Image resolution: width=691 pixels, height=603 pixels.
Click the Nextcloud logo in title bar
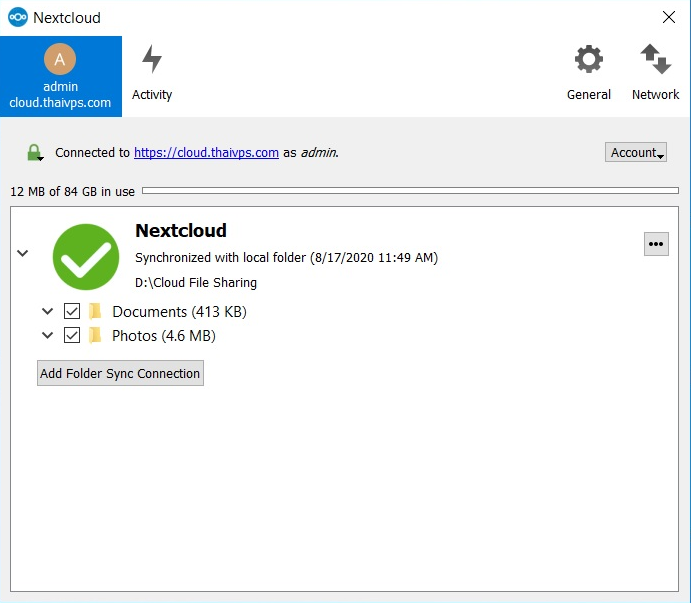[x=17, y=18]
